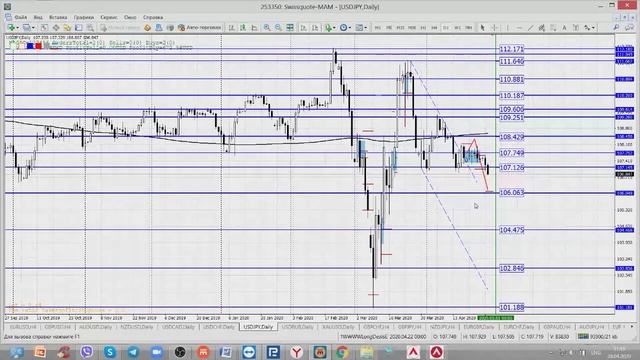Click the New Order toolbar button
Image resolution: width=640 pixels, height=360 pixels.
coord(121,28)
